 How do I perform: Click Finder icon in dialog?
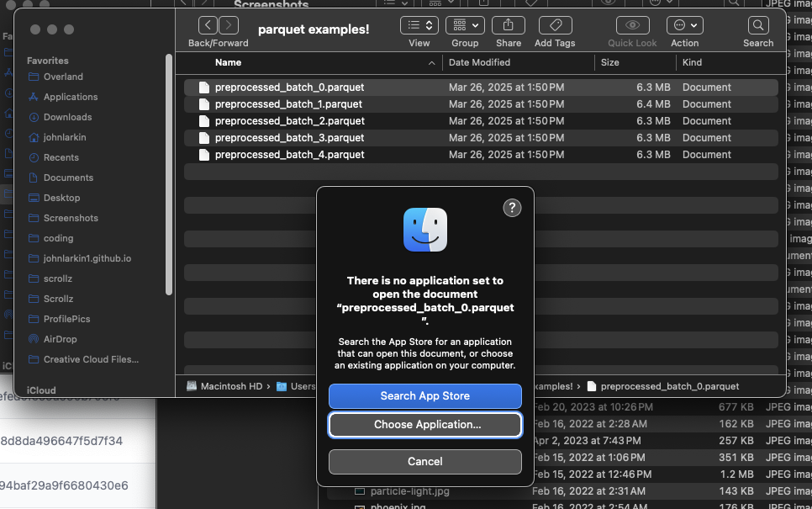[x=425, y=230]
